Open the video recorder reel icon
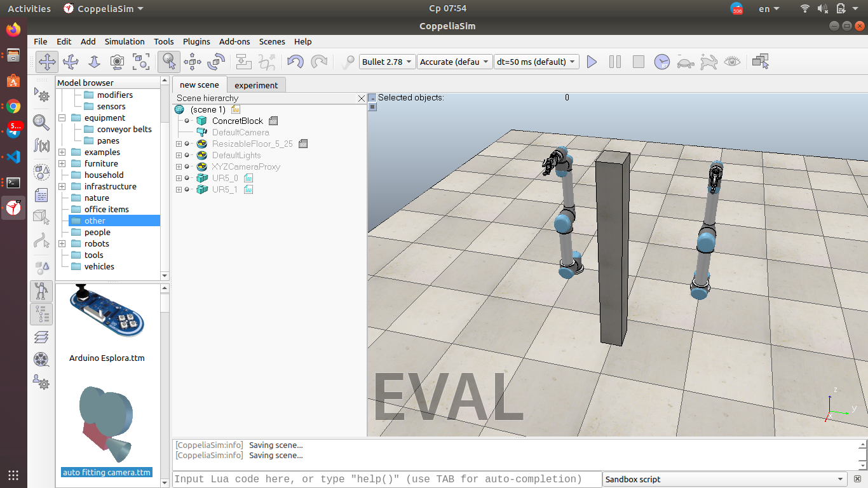The width and height of the screenshot is (868, 488). 41,360
